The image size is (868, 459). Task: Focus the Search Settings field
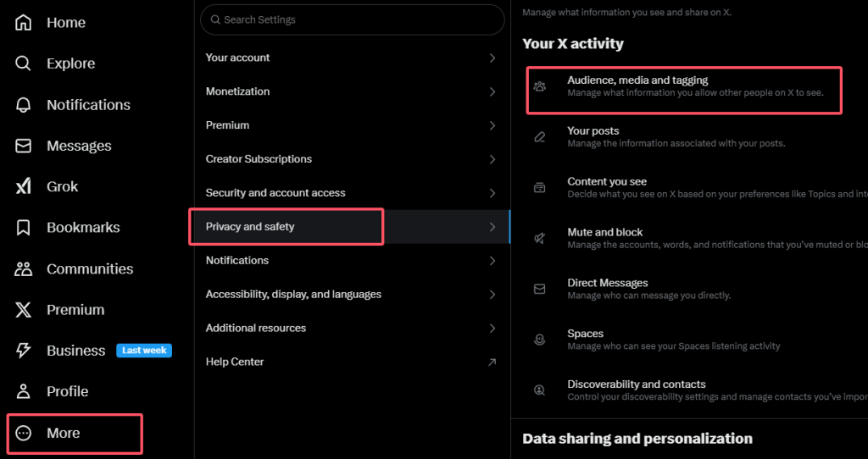(352, 20)
